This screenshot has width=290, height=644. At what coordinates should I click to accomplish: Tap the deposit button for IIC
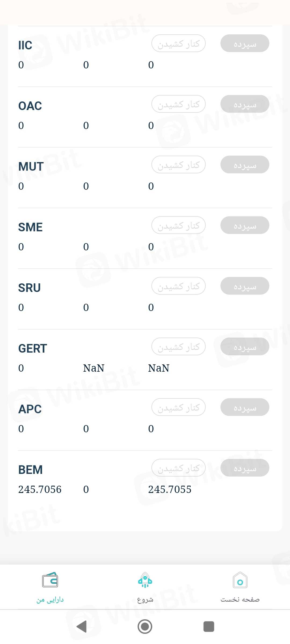(245, 43)
